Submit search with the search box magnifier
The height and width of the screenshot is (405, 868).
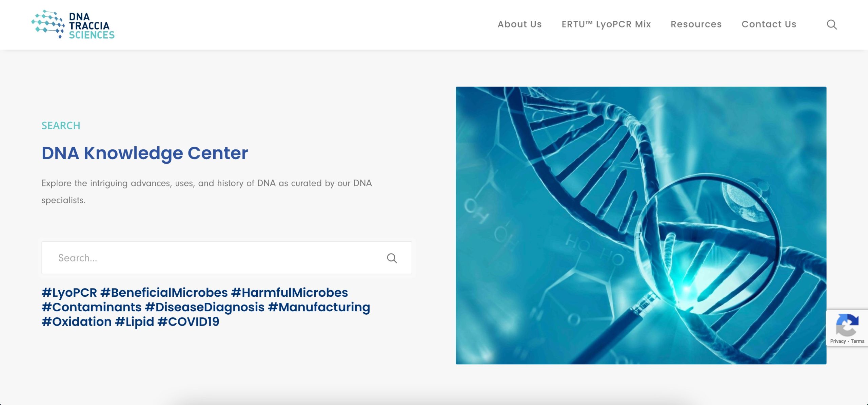(392, 258)
